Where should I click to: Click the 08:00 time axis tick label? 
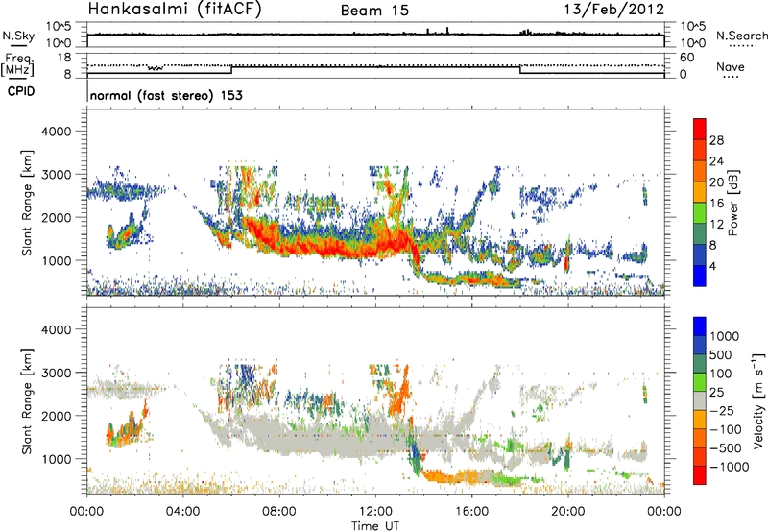[279, 512]
